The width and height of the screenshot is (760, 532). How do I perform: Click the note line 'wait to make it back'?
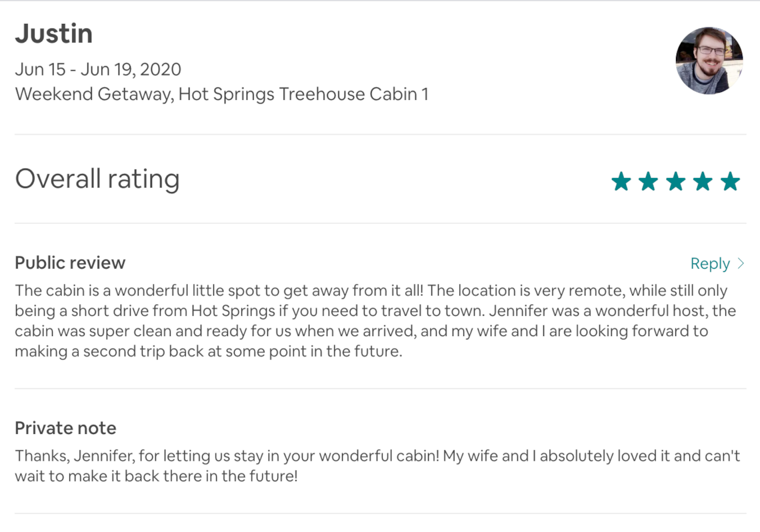click(x=156, y=476)
